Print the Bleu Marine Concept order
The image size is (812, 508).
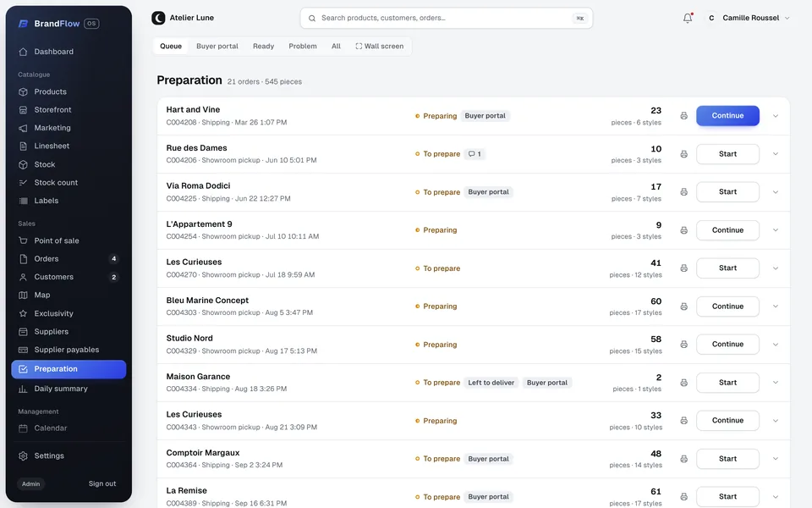tap(683, 306)
